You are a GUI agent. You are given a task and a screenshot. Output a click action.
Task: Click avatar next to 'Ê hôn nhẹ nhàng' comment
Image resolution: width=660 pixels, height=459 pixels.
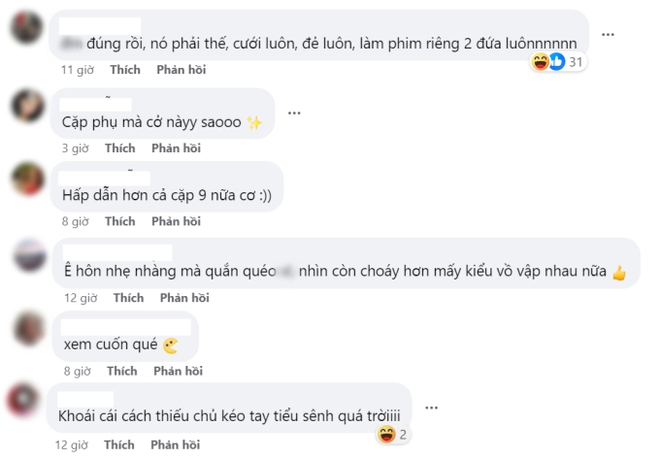(x=28, y=256)
